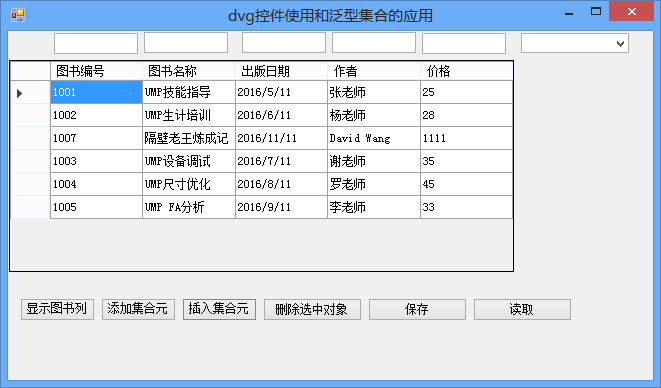Select the row header with the current-row arrow
The image size is (661, 388).
pyautogui.click(x=30, y=92)
